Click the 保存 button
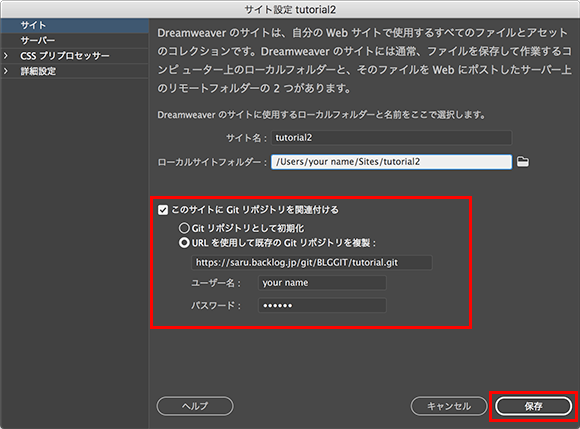 533,406
